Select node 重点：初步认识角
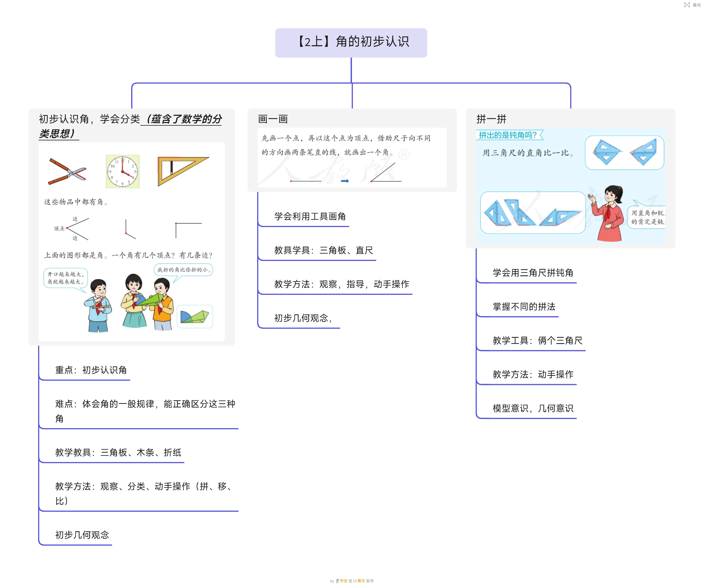The image size is (704, 588). point(91,370)
